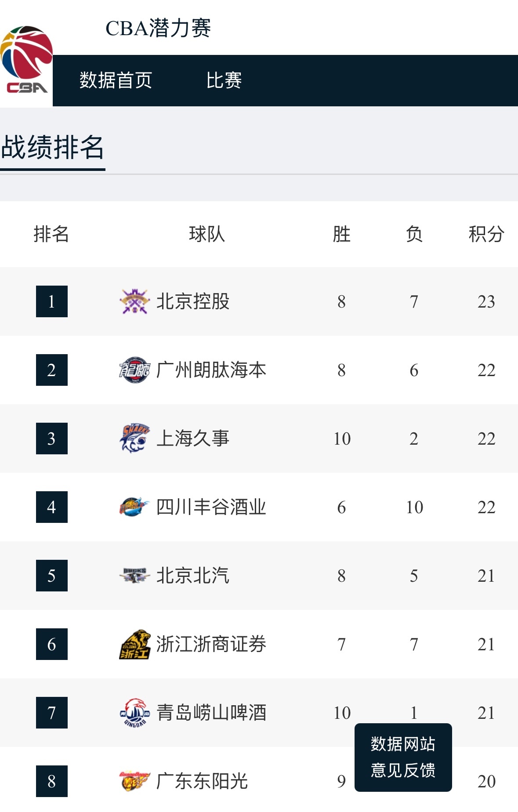Open the 青岛崂山啤酒 team name link
This screenshot has height=812, width=518.
click(211, 713)
